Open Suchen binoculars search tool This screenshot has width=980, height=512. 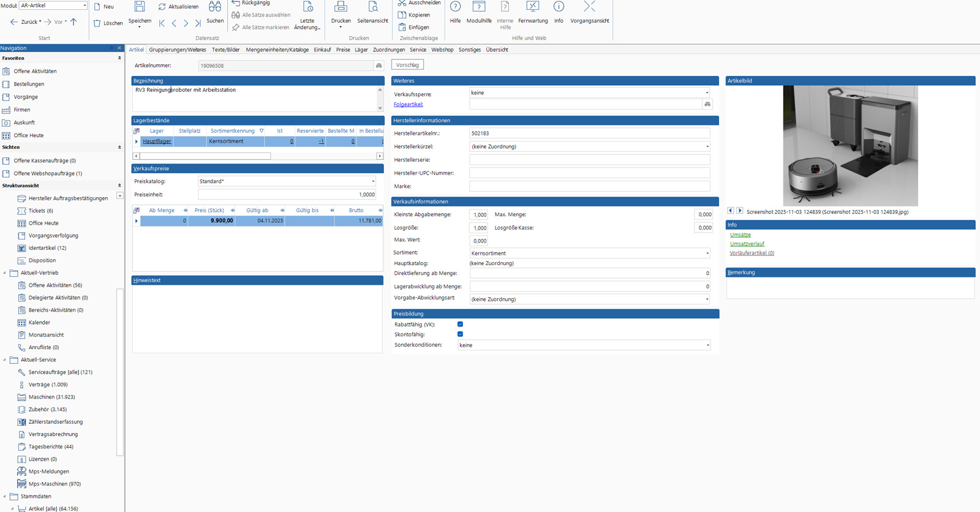pos(215,7)
